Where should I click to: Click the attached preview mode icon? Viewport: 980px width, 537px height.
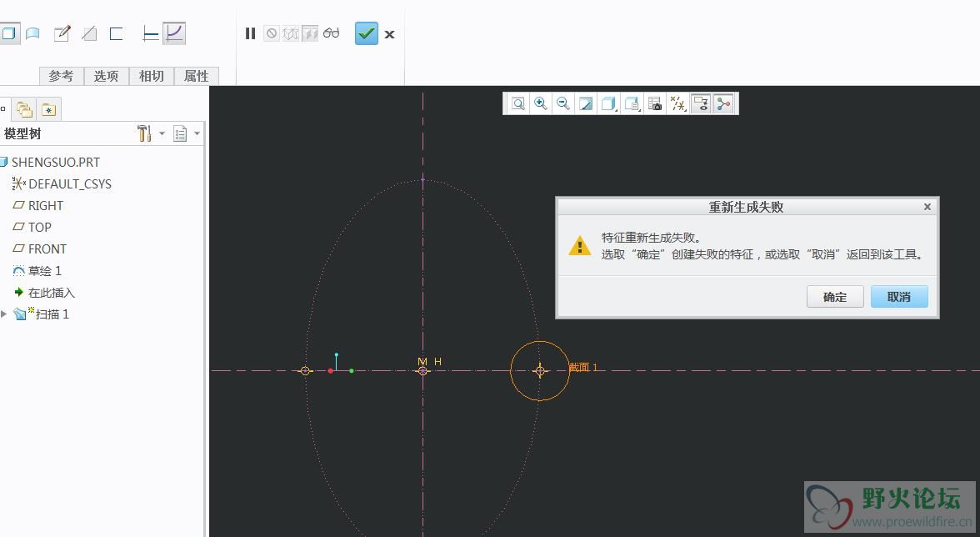coord(310,33)
